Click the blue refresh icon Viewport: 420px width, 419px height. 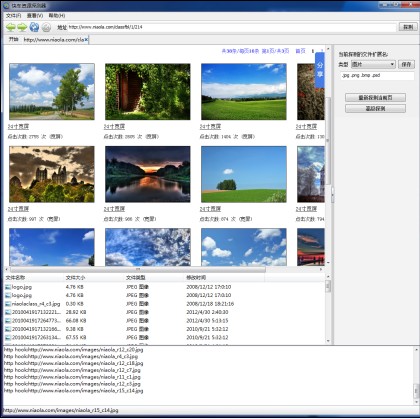click(x=34, y=27)
